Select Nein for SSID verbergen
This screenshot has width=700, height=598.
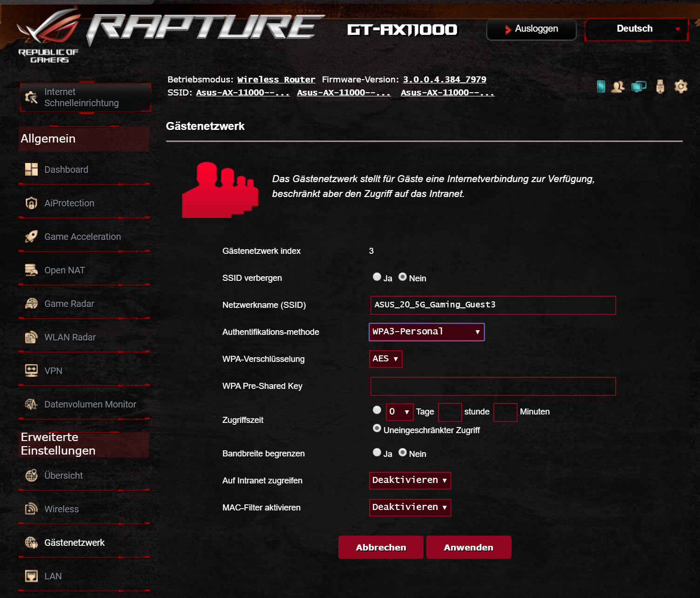click(x=403, y=277)
